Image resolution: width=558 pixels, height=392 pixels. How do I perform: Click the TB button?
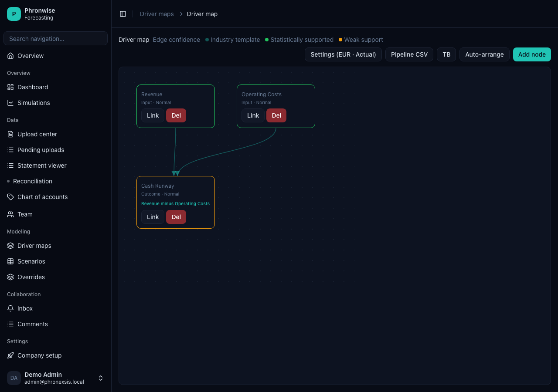tap(446, 54)
